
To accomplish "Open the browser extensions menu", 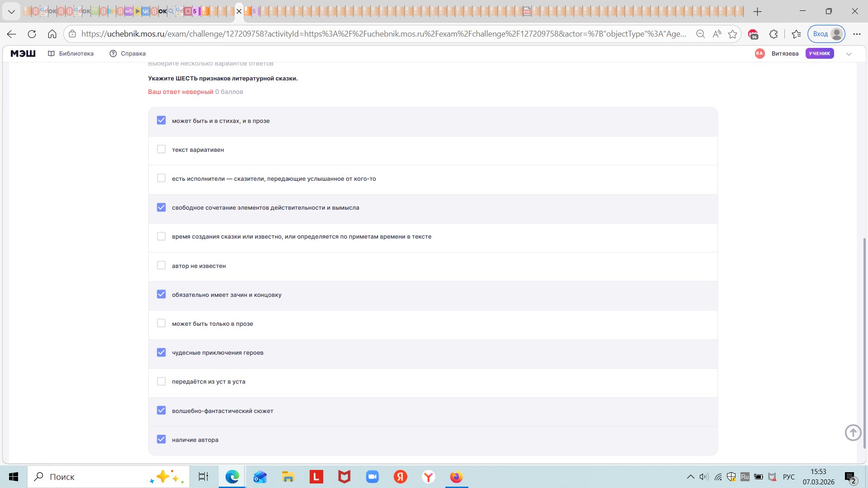I will tap(774, 34).
